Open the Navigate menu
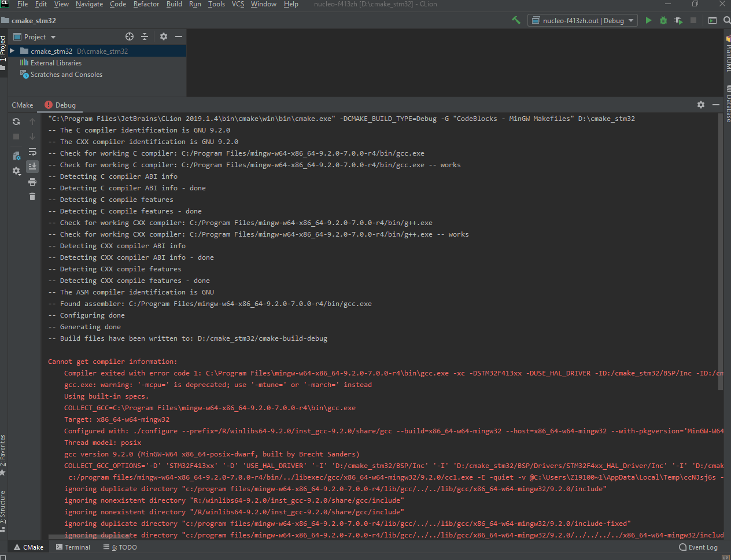 pos(89,4)
